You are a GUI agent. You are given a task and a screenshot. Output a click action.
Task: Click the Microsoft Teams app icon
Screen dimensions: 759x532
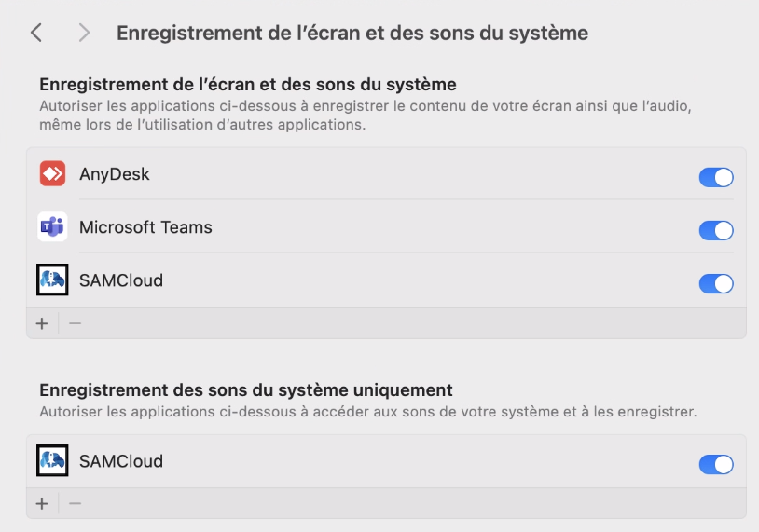point(52,226)
